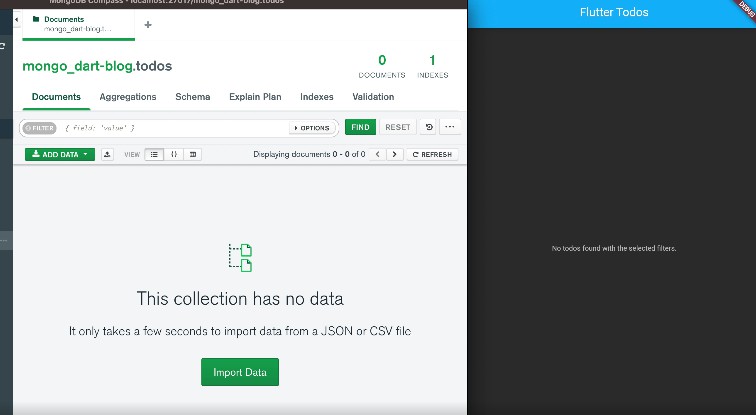756x415 pixels.
Task: Go to previous page of documents
Action: tap(378, 154)
